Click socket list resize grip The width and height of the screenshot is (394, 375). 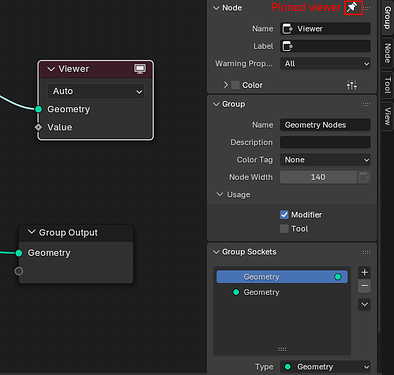point(282,349)
